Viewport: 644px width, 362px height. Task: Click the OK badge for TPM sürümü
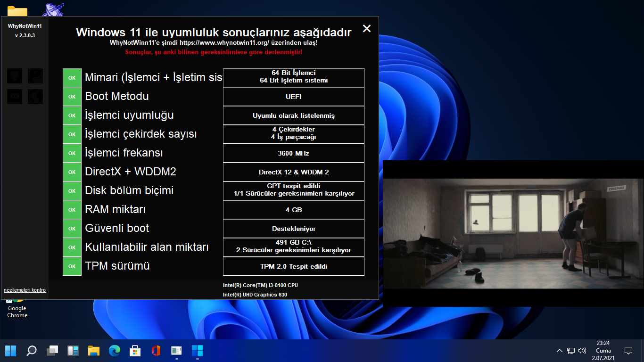click(72, 266)
